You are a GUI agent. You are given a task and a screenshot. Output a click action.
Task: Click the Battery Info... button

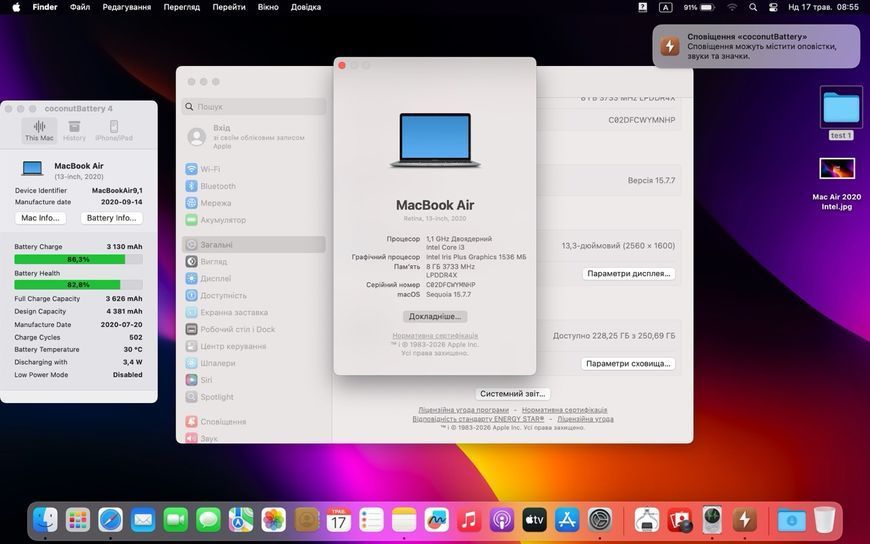(112, 218)
